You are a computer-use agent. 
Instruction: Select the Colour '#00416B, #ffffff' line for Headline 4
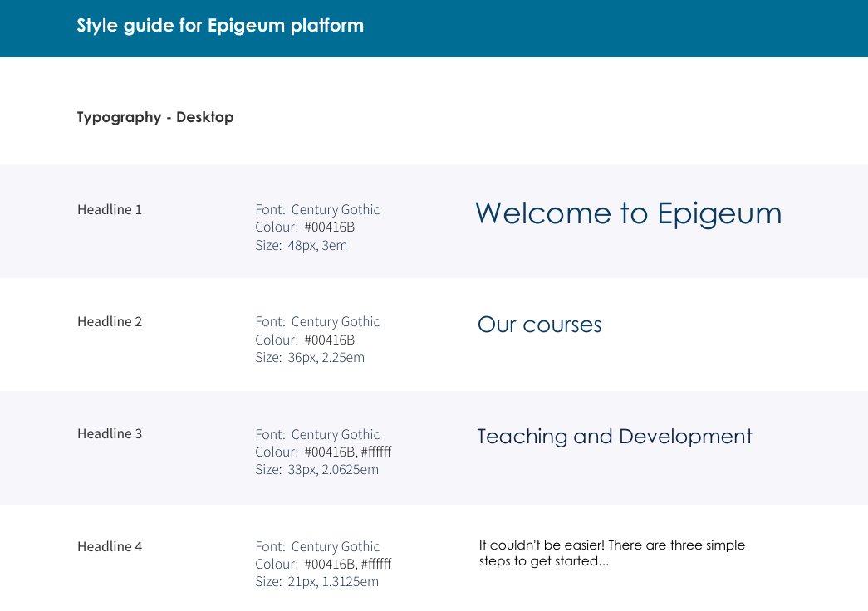tap(323, 565)
